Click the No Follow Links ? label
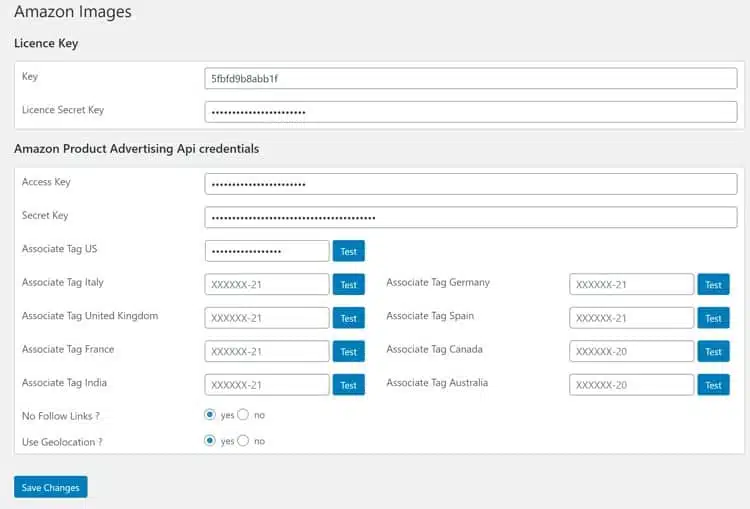 (61, 416)
